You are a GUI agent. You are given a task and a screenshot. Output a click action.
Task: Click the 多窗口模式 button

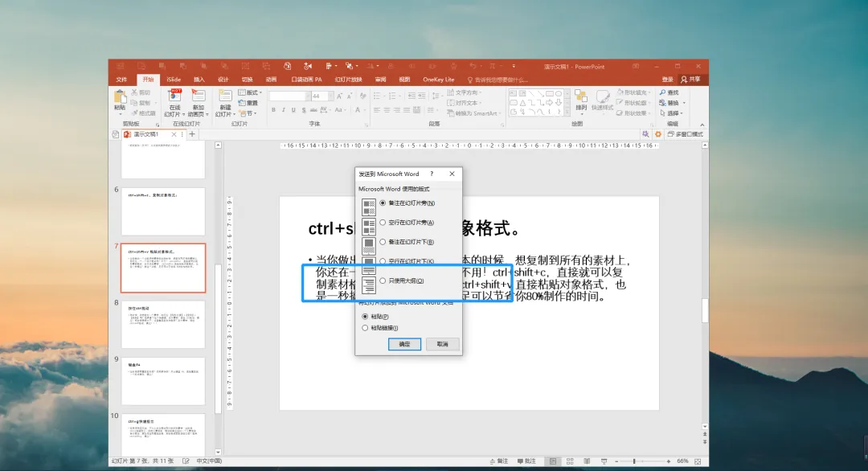point(686,134)
